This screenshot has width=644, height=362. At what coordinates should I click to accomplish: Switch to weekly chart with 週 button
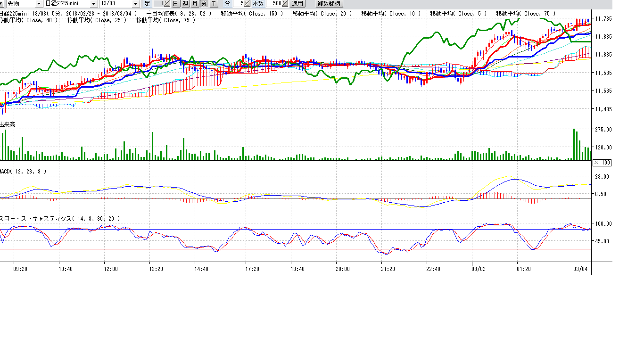(185, 4)
